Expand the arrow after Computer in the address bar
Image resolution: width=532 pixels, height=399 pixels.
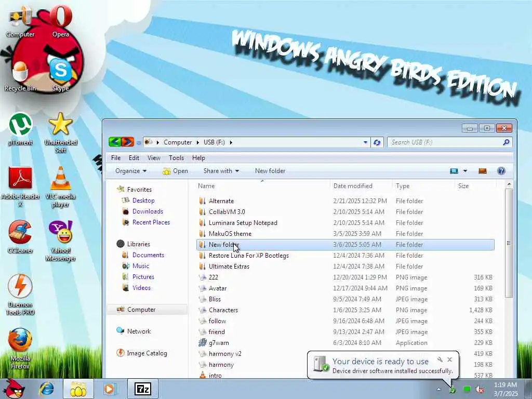pos(198,142)
